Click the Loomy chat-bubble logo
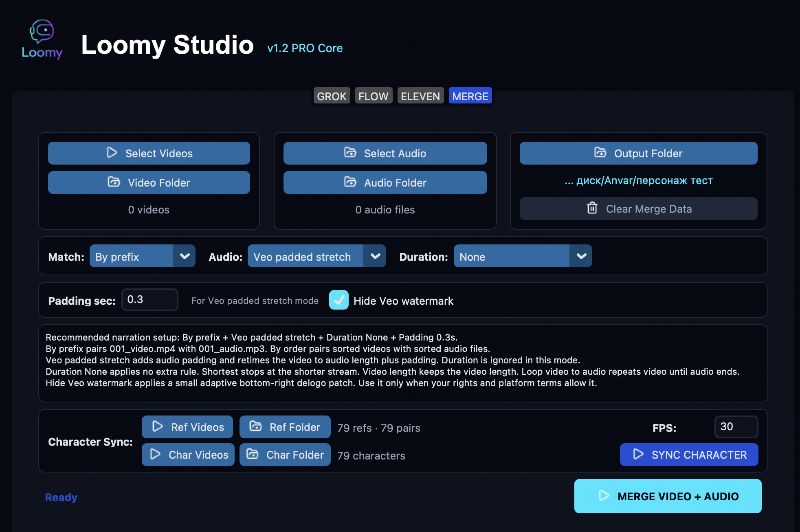Image resolution: width=800 pixels, height=532 pixels. tap(42, 39)
